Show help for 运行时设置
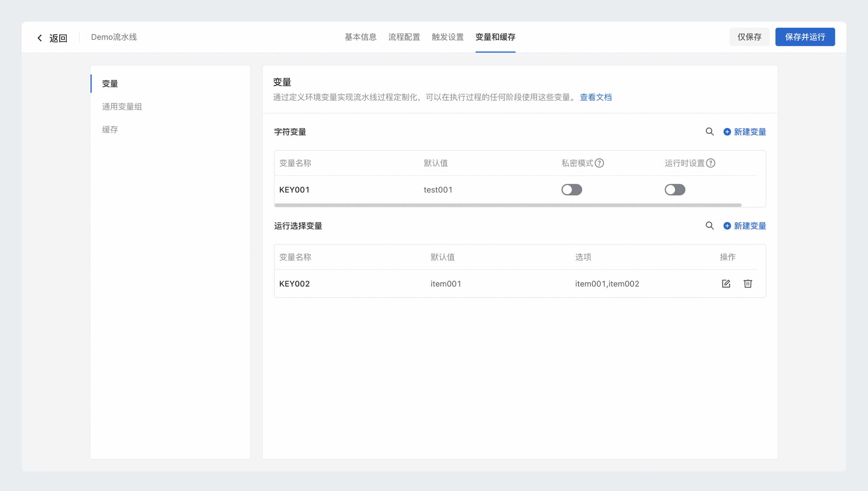This screenshot has width=868, height=491. click(710, 163)
